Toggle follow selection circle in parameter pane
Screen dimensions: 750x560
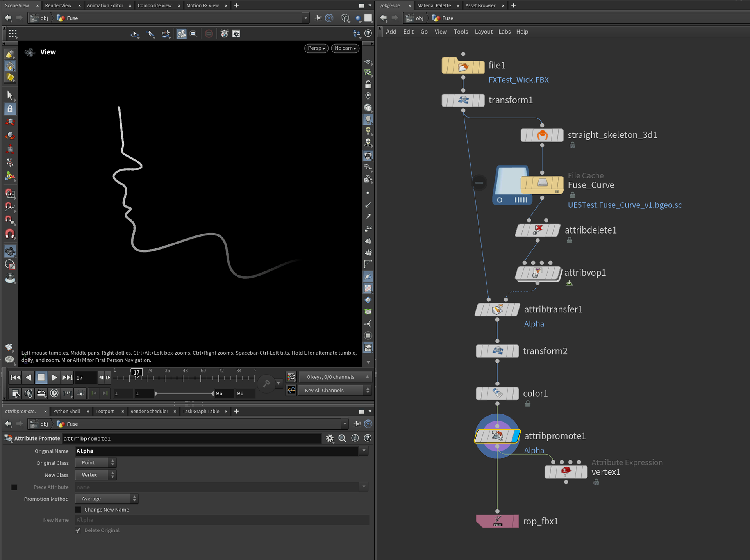368,424
